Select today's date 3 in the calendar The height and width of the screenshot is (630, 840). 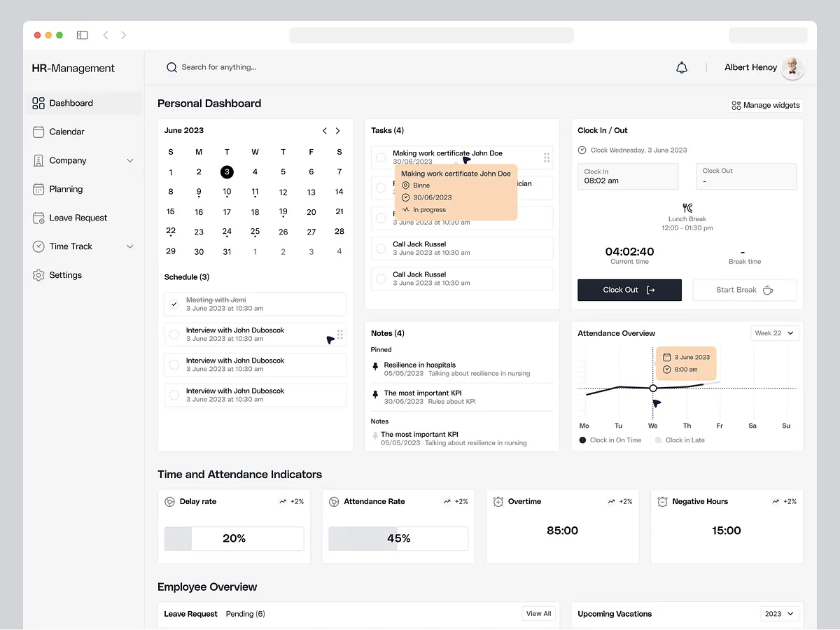227,171
